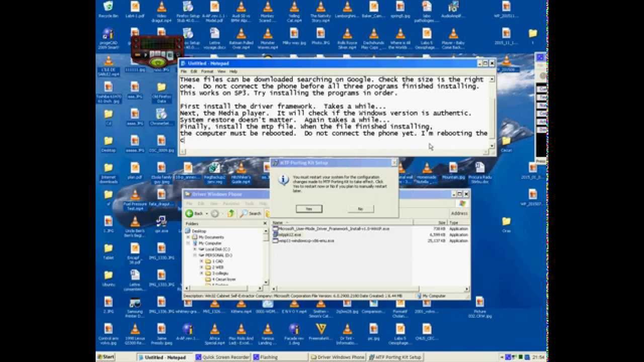Open the Format menu in Notepad
This screenshot has height=362, width=644.
pyautogui.click(x=207, y=71)
